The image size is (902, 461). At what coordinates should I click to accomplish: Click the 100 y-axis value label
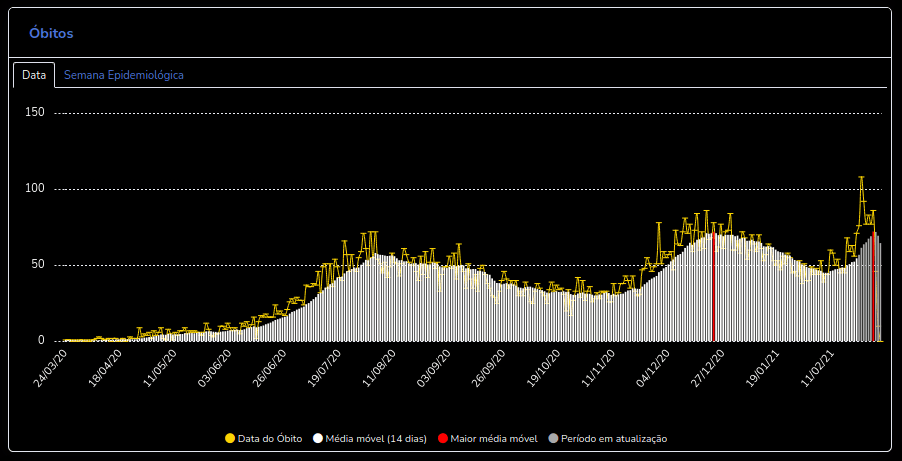tap(35, 189)
